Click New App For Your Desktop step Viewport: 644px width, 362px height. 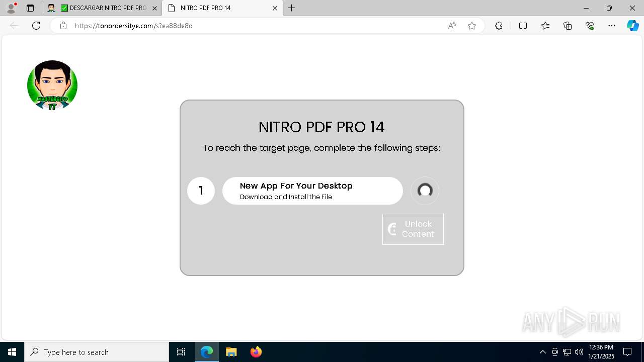click(x=312, y=191)
